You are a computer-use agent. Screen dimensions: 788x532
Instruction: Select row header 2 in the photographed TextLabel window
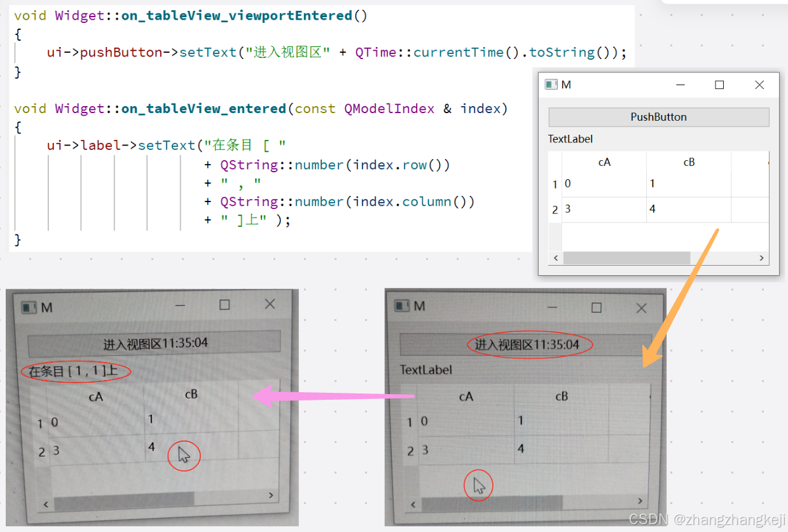click(410, 451)
